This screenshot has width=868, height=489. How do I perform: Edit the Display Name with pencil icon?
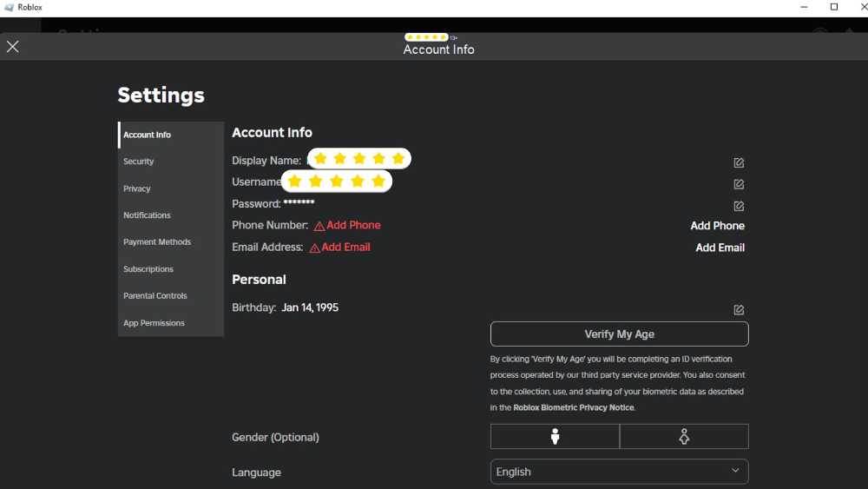[x=739, y=162]
